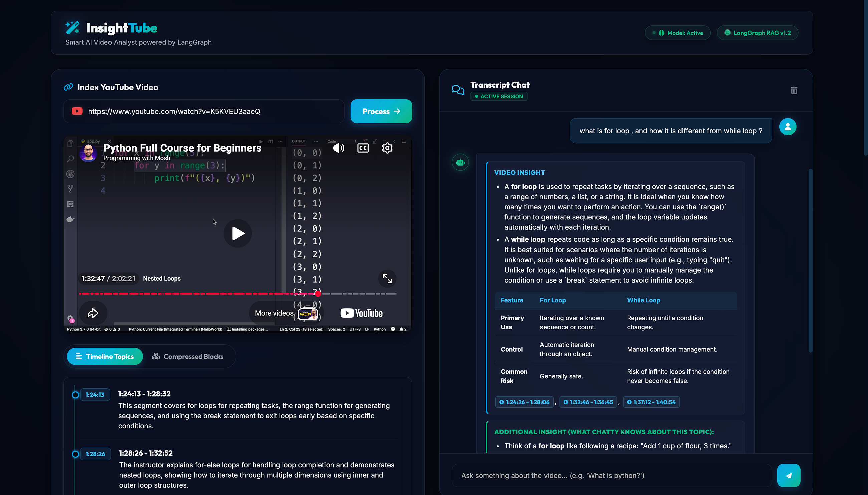This screenshot has width=868, height=495.
Task: Click the VS Code search icon in video
Action: (70, 159)
